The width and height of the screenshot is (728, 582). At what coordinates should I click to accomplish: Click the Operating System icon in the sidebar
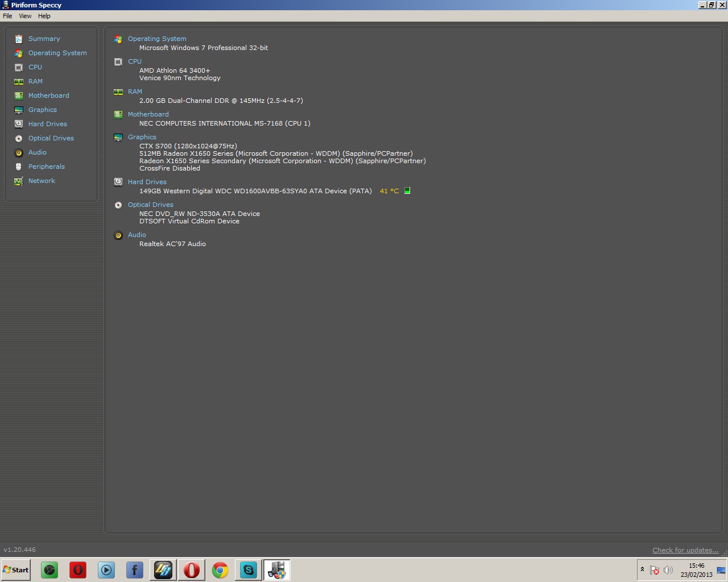[x=19, y=53]
